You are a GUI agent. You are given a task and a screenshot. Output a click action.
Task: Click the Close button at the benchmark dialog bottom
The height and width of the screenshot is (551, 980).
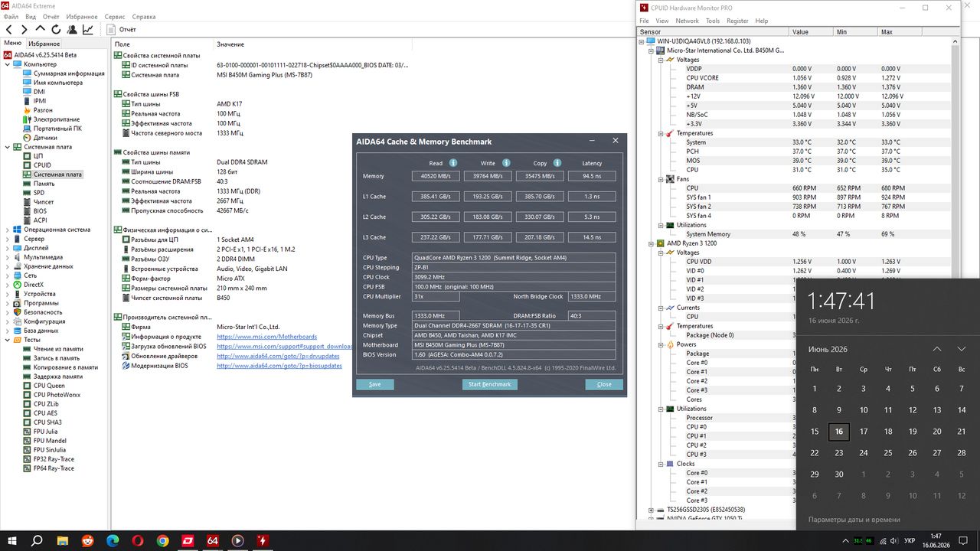click(x=604, y=384)
